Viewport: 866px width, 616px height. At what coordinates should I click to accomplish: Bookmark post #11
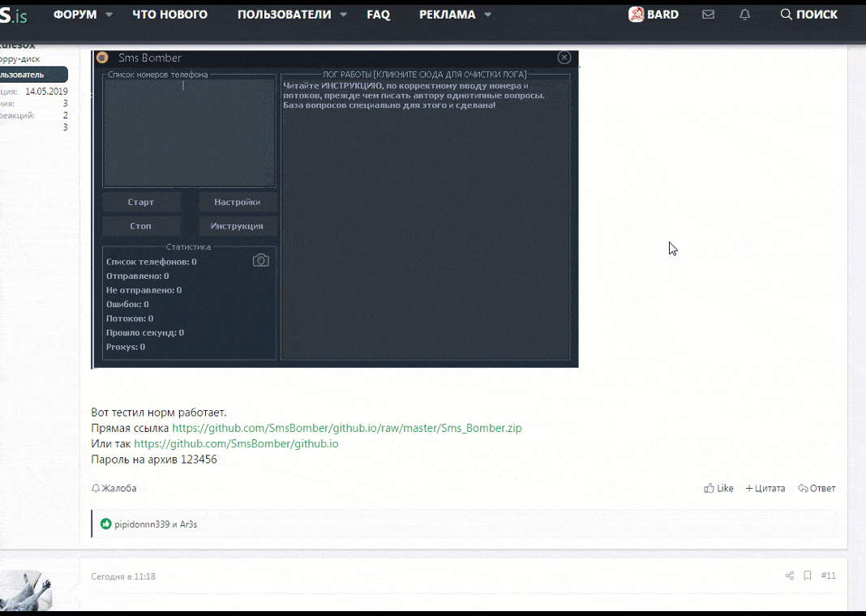(808, 575)
